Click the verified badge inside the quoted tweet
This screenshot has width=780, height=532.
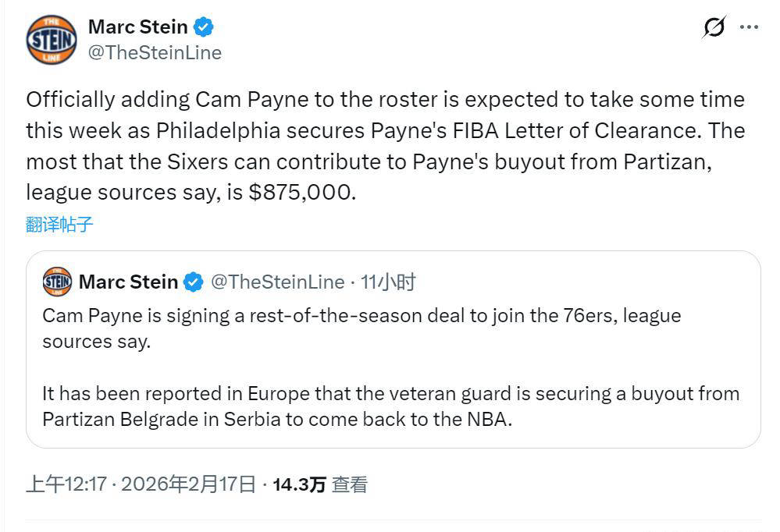tap(193, 282)
